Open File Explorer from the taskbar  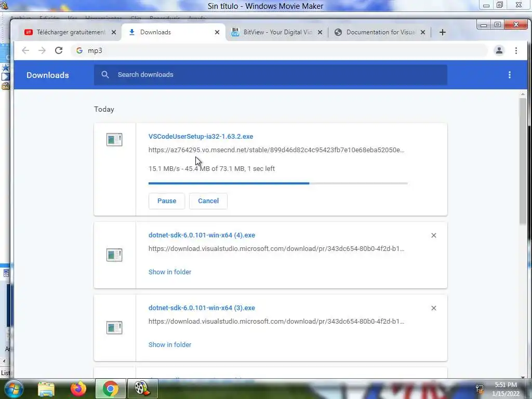(x=46, y=389)
